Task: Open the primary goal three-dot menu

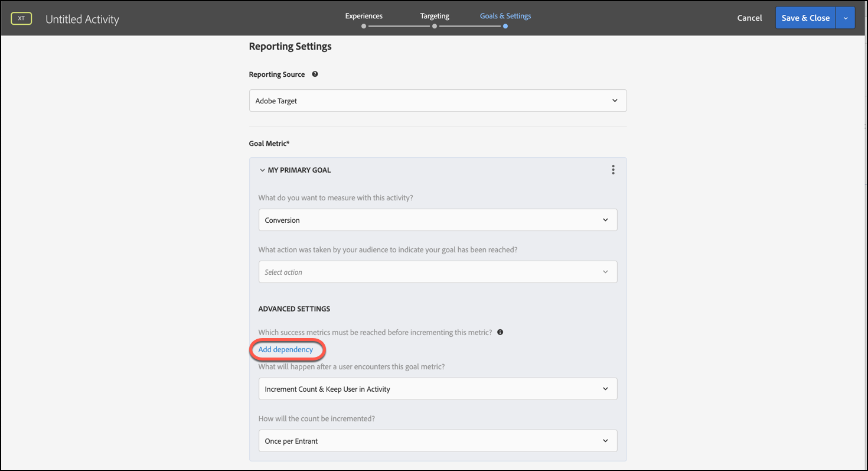Action: (613, 170)
